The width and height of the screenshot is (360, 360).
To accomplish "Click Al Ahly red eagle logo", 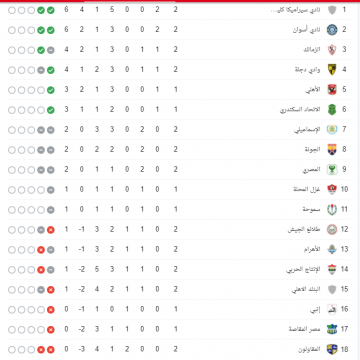I will click(x=332, y=90).
